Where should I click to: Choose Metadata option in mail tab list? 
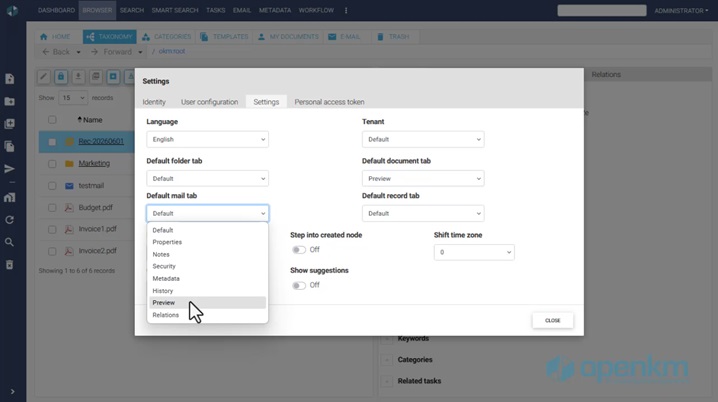pyautogui.click(x=207, y=278)
